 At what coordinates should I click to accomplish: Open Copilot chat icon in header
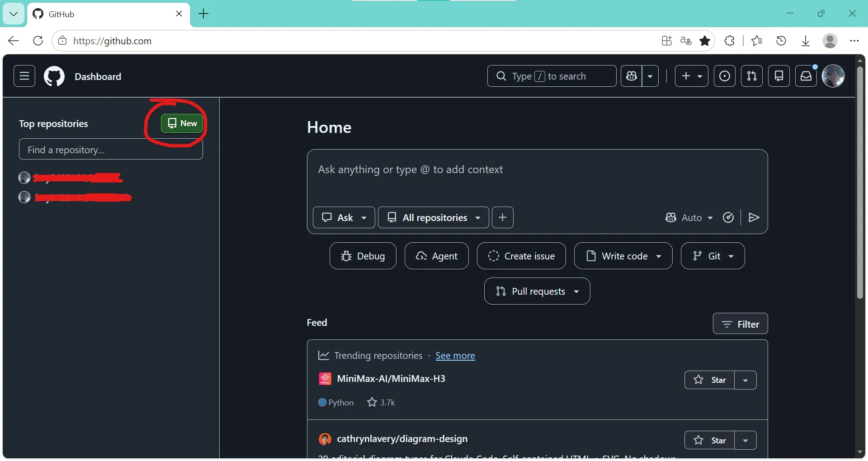click(631, 76)
